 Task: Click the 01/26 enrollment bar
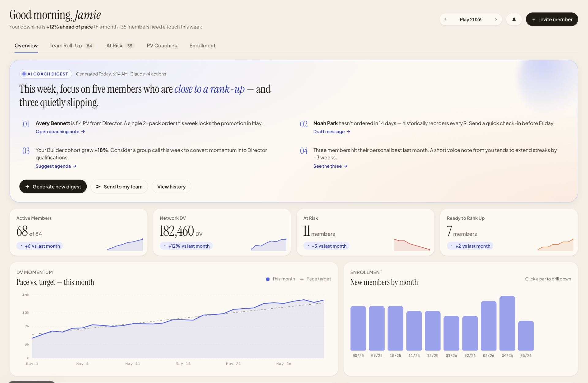(451, 333)
